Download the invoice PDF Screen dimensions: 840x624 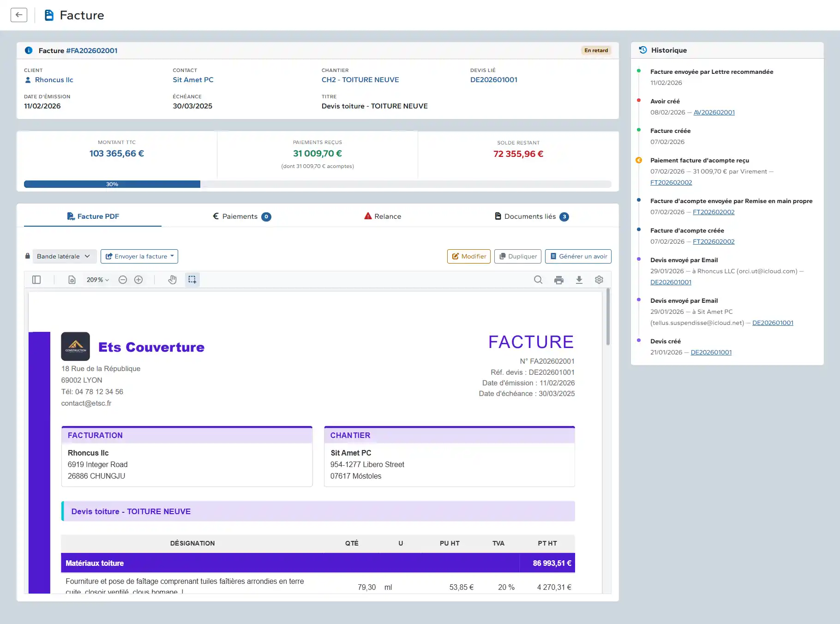[579, 280]
